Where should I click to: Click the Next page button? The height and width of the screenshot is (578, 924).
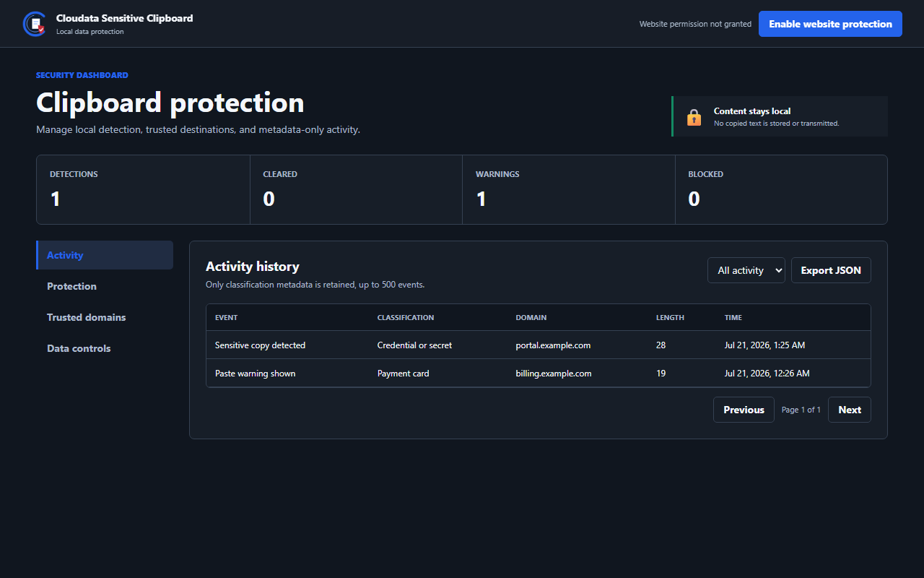point(850,410)
